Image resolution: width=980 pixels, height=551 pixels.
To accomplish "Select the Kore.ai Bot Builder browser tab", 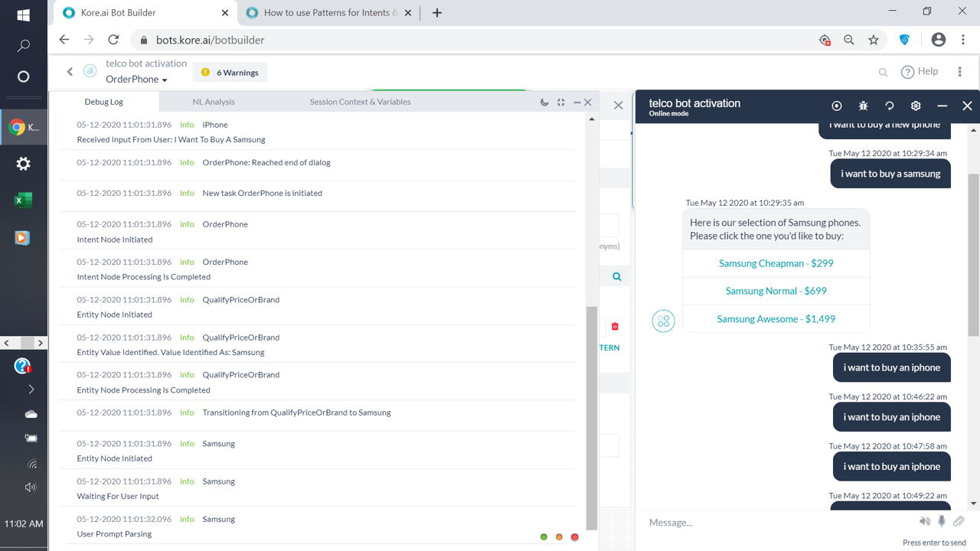I will (x=145, y=13).
